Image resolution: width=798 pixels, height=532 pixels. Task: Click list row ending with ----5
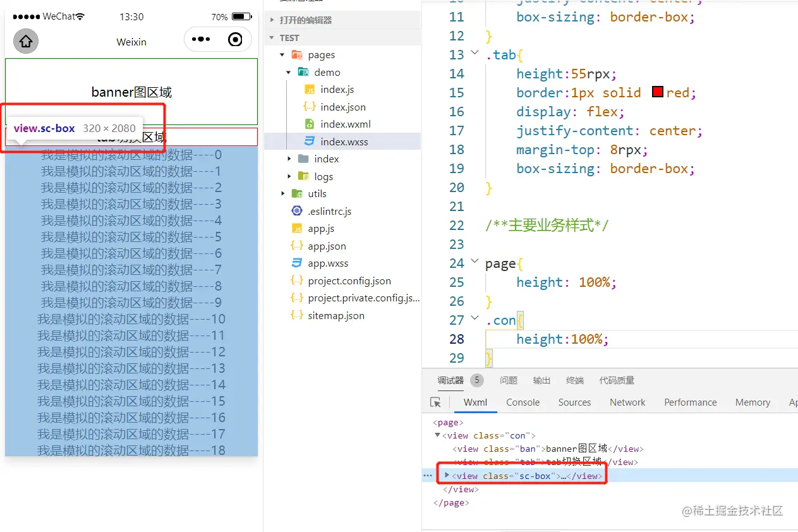[x=131, y=237]
